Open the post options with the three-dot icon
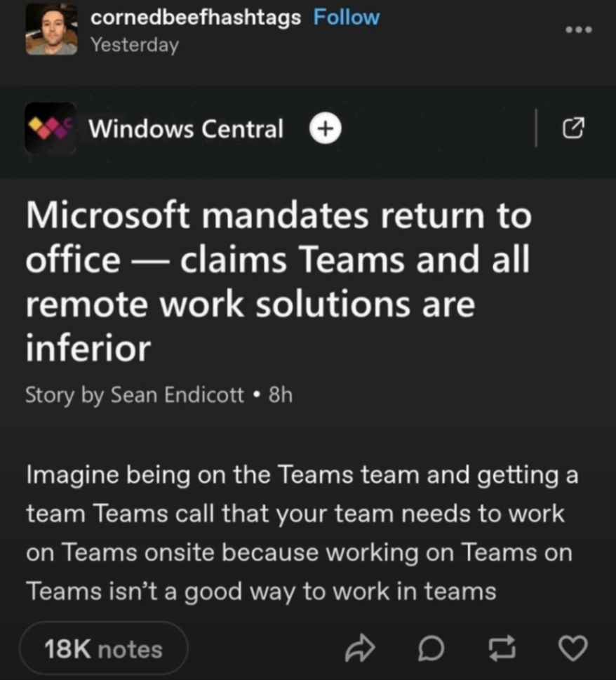The height and width of the screenshot is (680, 616). pos(578,28)
